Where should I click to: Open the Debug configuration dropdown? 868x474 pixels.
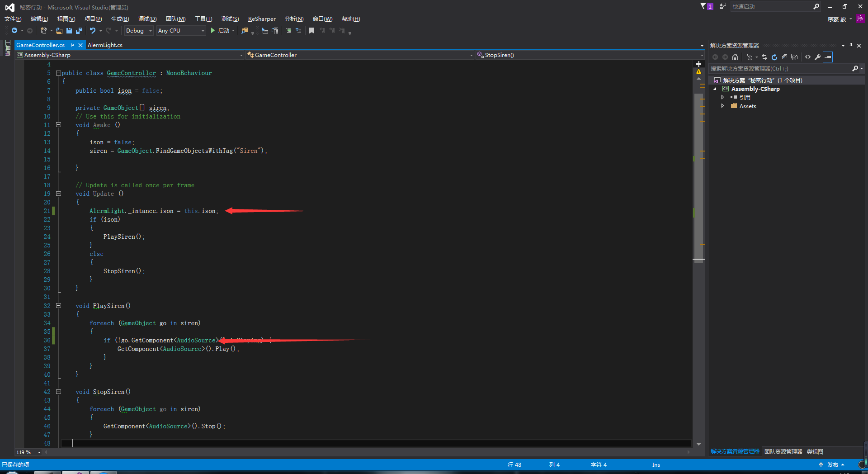tap(139, 31)
